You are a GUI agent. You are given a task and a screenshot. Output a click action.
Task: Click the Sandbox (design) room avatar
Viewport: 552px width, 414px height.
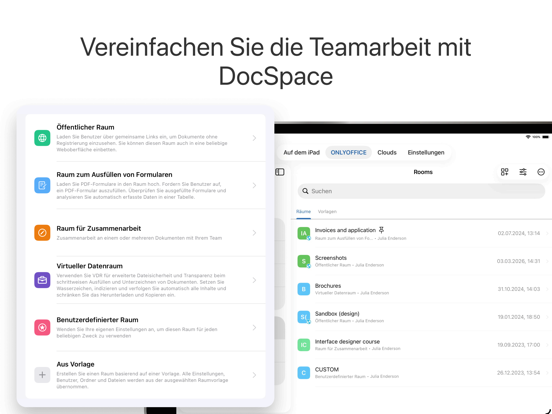(303, 317)
